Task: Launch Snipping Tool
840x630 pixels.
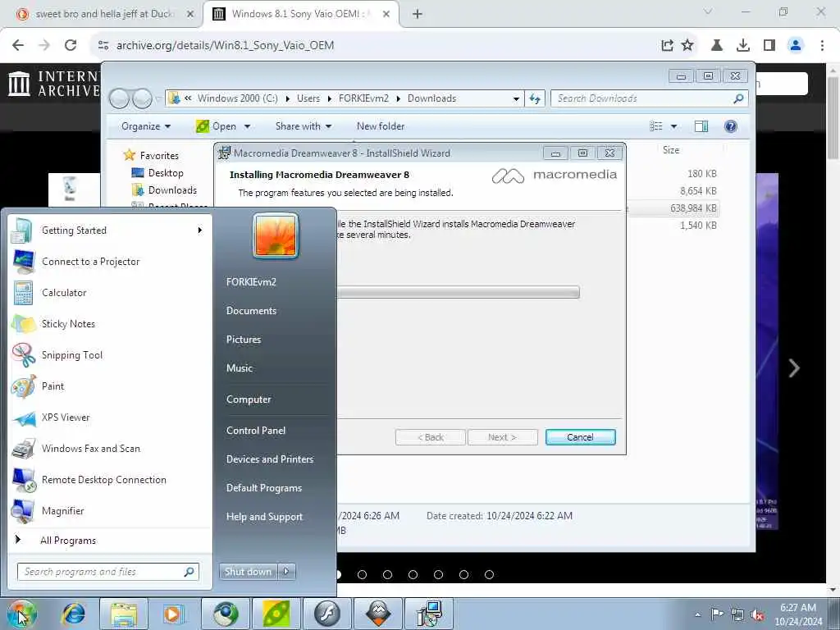Action: 109,354
